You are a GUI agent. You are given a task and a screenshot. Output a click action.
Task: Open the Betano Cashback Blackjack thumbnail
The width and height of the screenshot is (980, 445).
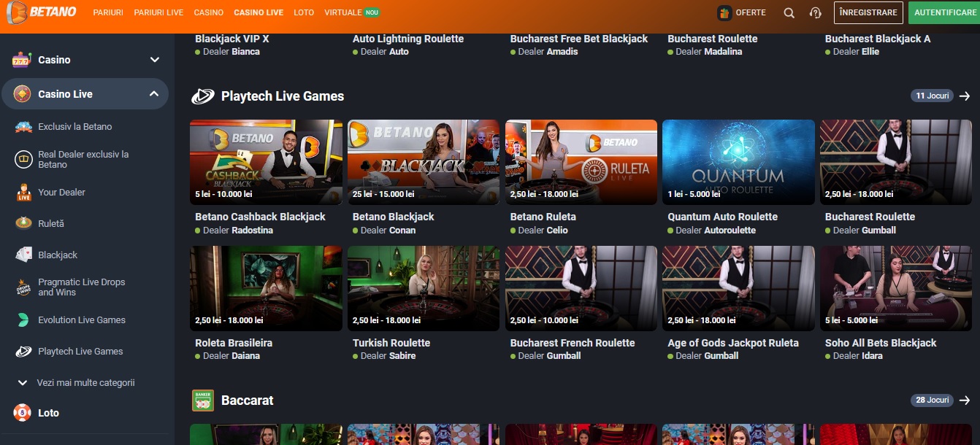pyautogui.click(x=266, y=162)
